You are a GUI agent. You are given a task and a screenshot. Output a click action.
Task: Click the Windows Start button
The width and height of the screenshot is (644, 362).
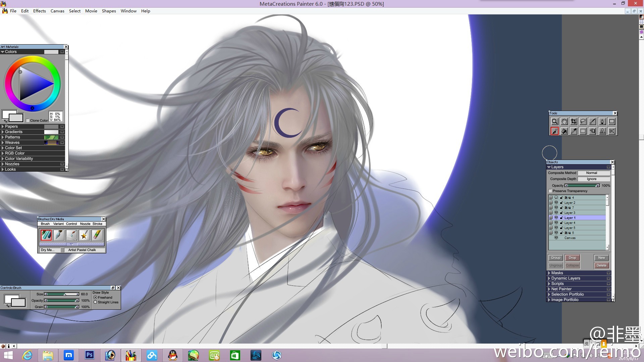pyautogui.click(x=8, y=355)
